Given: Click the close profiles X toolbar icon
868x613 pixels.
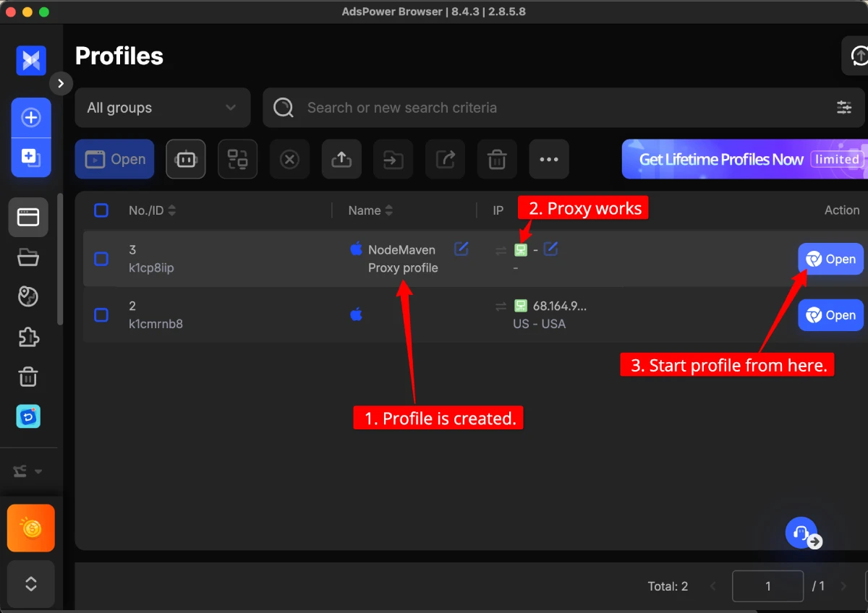Looking at the screenshot, I should click(290, 159).
